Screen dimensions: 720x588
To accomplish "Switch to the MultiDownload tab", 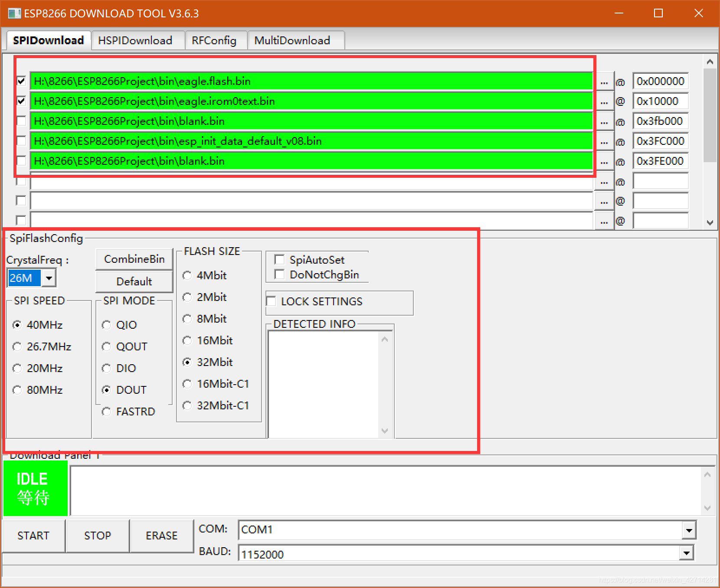I will pos(291,40).
